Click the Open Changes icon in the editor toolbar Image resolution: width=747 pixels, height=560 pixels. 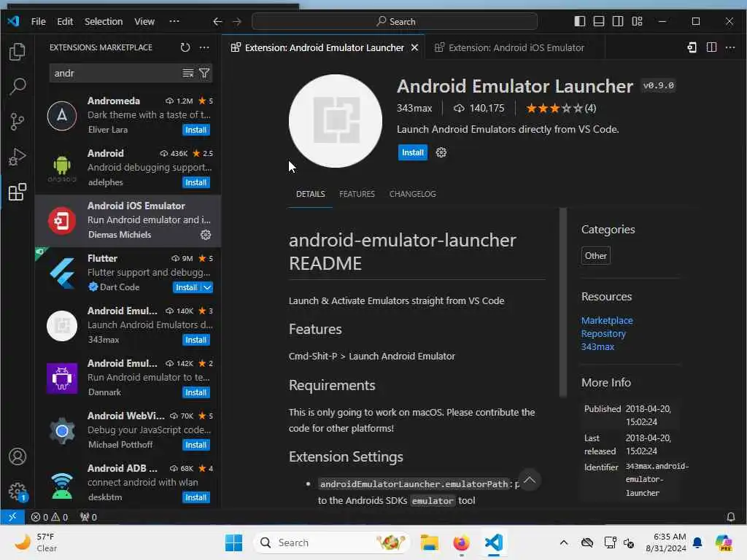[x=692, y=47]
